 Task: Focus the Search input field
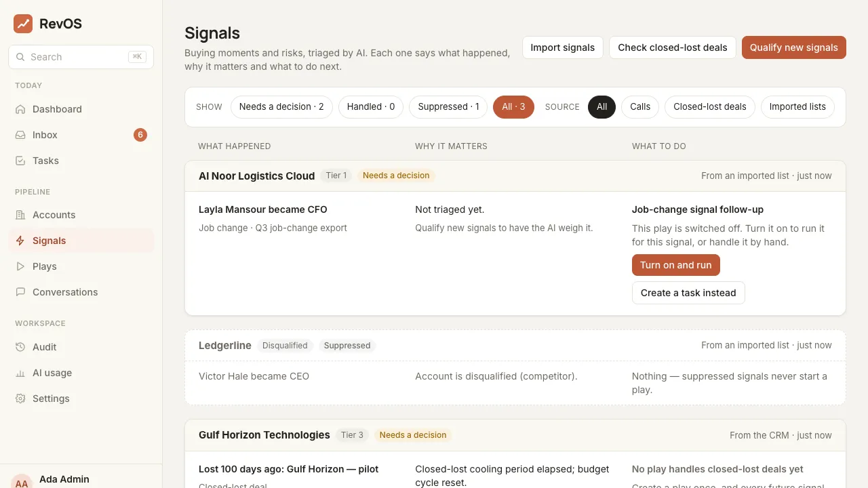pos(81,57)
